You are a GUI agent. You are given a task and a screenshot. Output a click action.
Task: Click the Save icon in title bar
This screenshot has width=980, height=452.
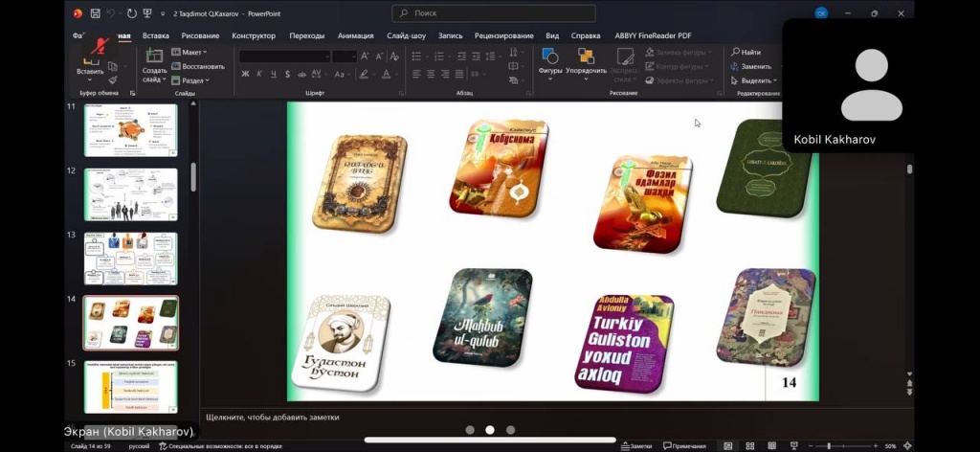pos(96,14)
